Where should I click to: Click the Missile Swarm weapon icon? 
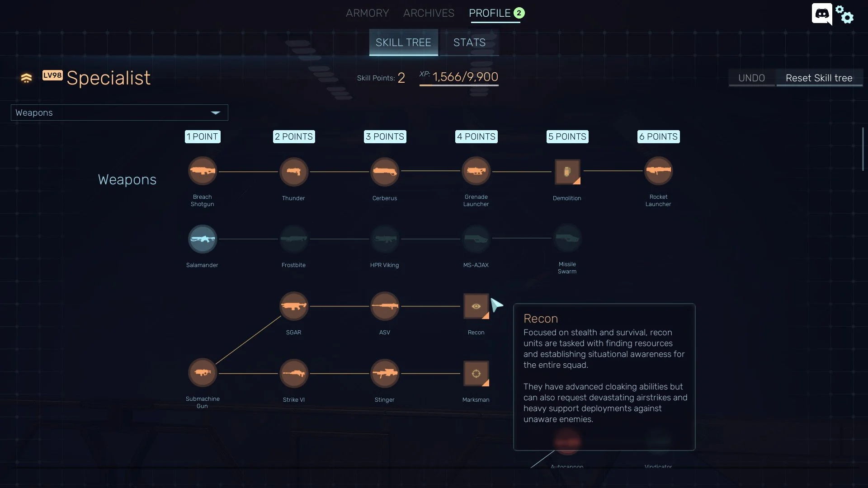[x=567, y=238]
